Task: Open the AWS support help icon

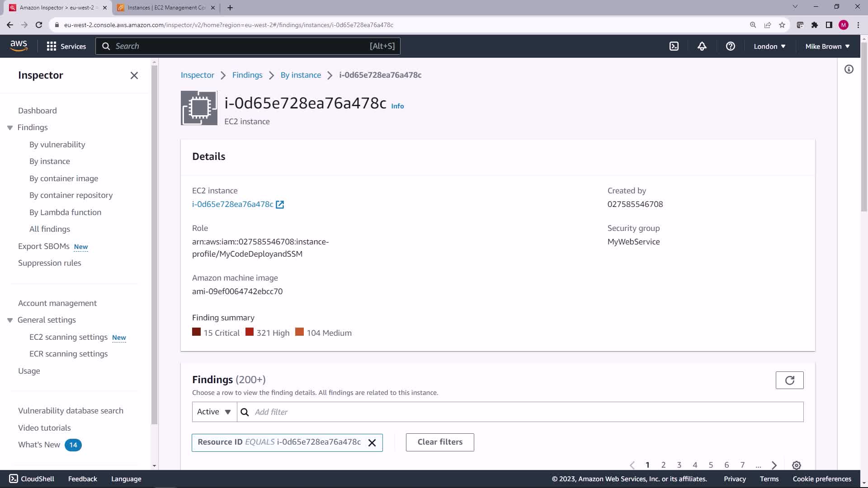Action: (730, 46)
